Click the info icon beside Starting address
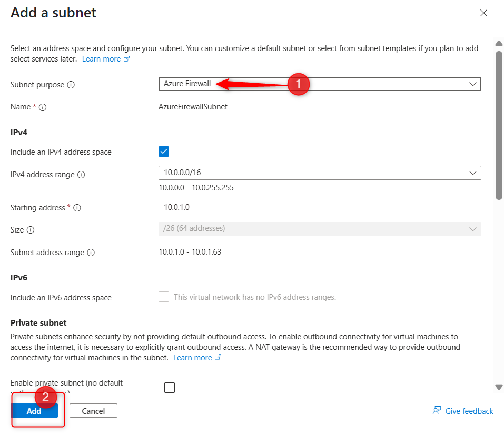This screenshot has width=504, height=434. click(x=77, y=208)
